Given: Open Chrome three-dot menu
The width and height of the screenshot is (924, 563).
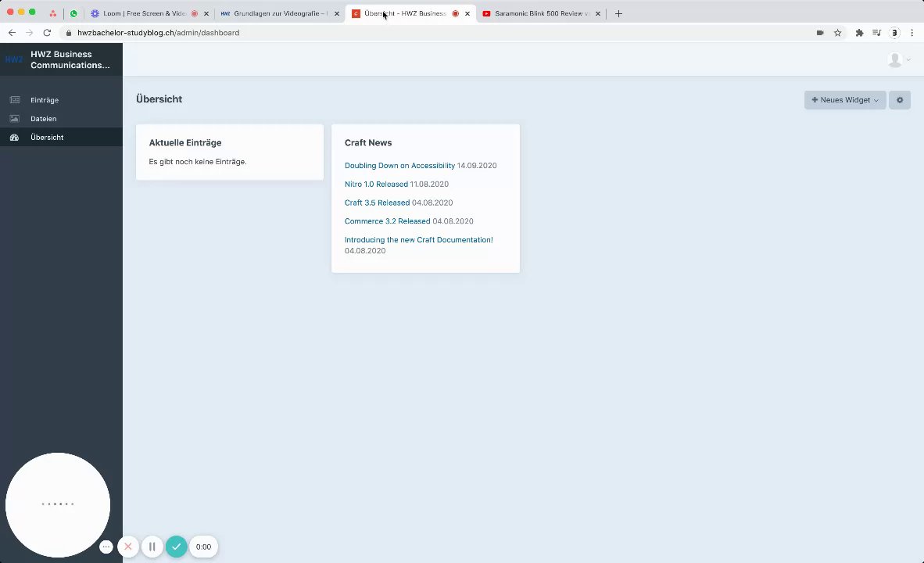Looking at the screenshot, I should (912, 33).
